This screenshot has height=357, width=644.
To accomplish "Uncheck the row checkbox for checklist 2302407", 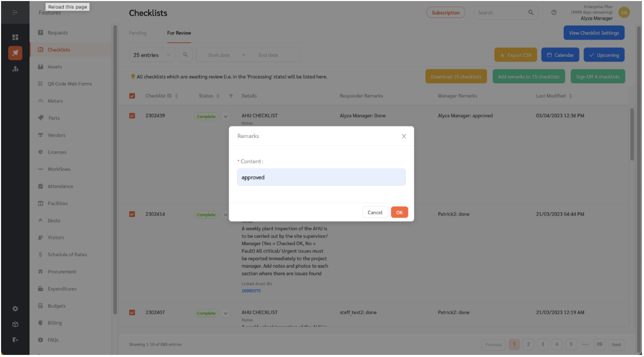I will 132,312.
